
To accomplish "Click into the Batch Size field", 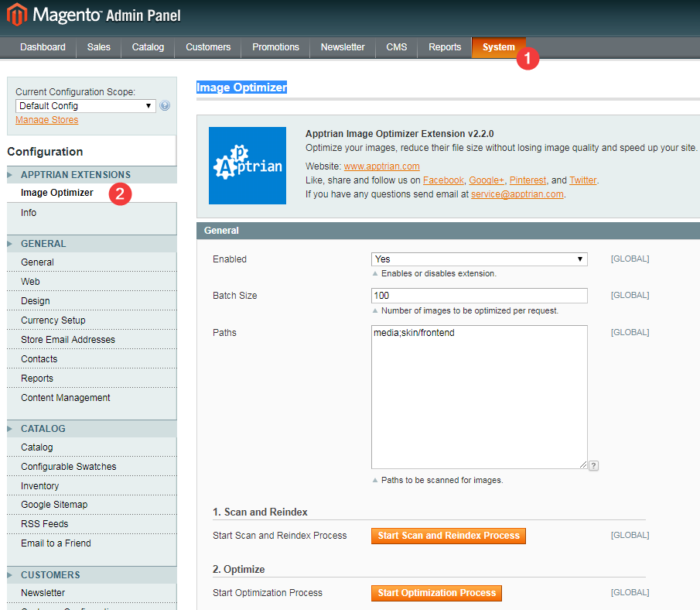I will point(479,296).
